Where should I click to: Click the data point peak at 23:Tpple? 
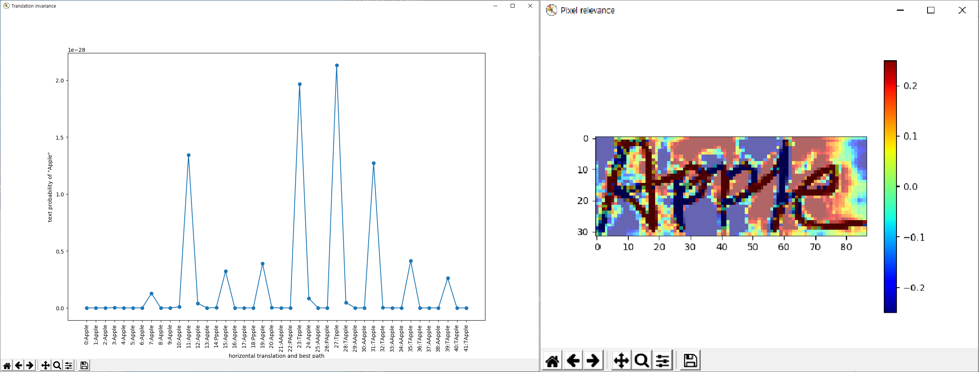pos(300,84)
